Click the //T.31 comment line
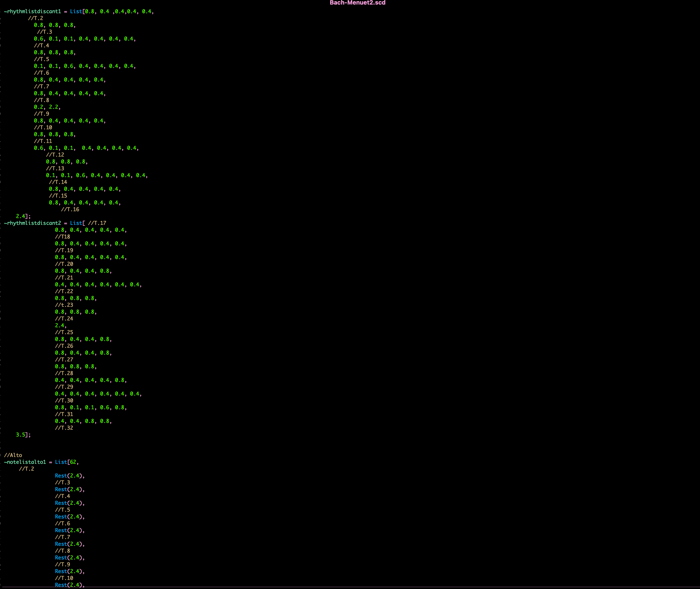Viewport: 700px width, 589px height. click(64, 414)
